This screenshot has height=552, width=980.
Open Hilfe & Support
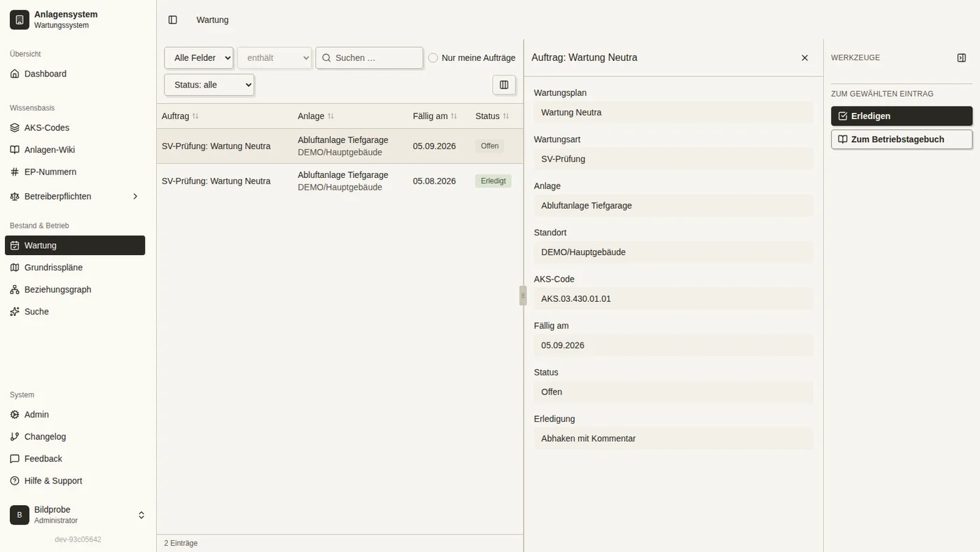pyautogui.click(x=75, y=481)
